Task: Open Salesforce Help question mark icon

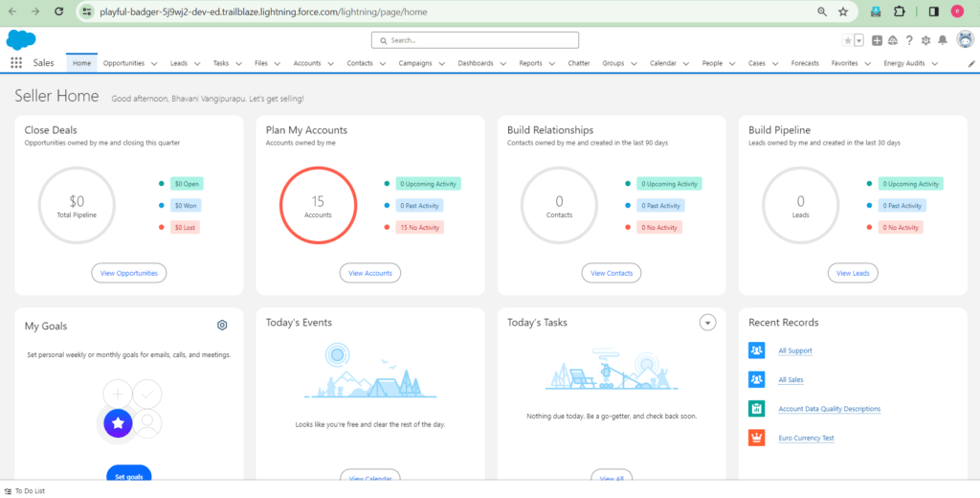Action: tap(909, 40)
